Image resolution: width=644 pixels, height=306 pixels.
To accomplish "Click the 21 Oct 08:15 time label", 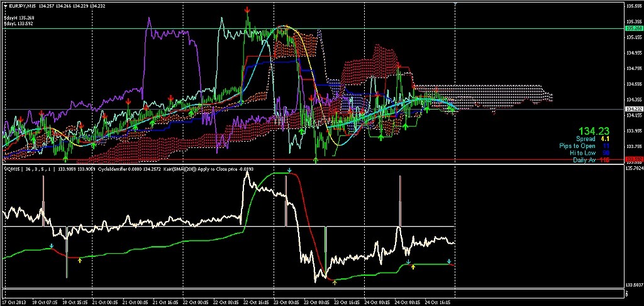I will pos(135,302).
